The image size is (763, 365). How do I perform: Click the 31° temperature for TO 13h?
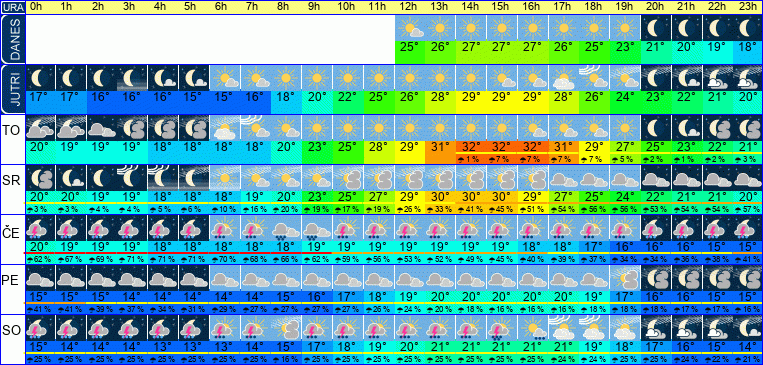pyautogui.click(x=440, y=146)
